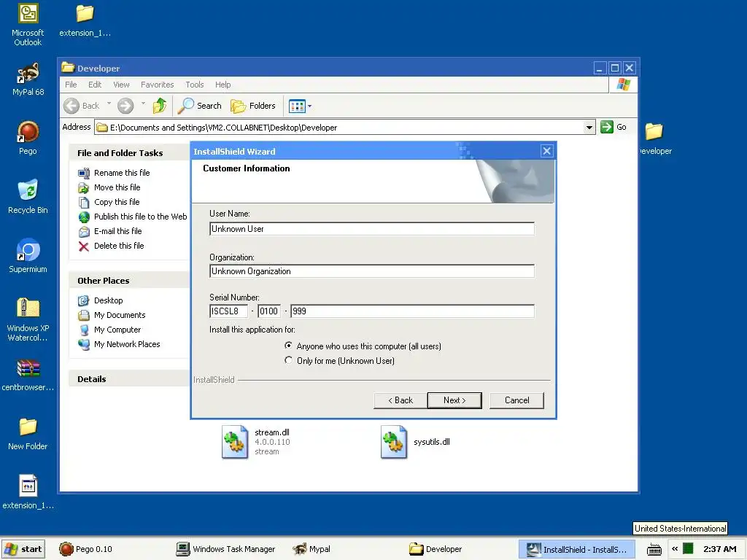Click the keyboard icon in system tray
The width and height of the screenshot is (747, 560).
click(x=654, y=549)
